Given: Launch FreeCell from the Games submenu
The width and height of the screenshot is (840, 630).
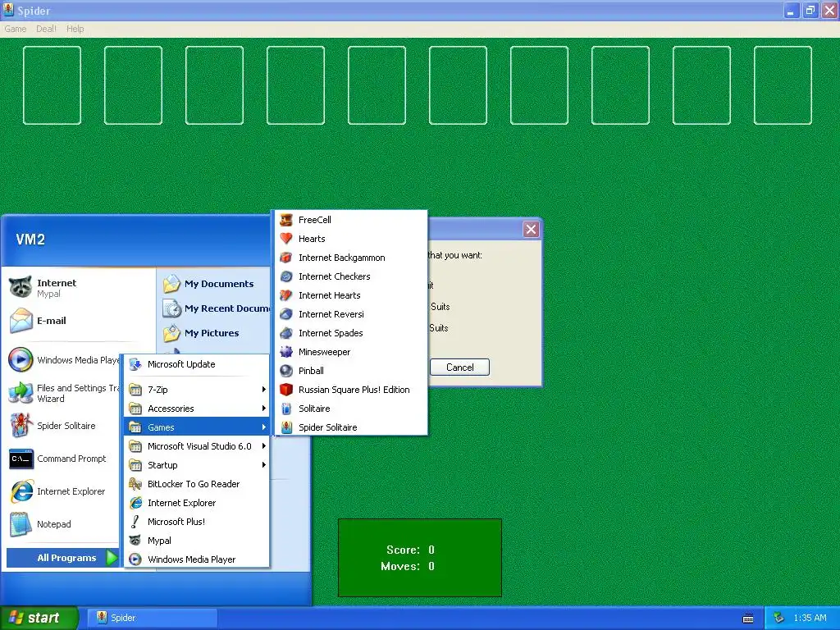Looking at the screenshot, I should pos(351,220).
